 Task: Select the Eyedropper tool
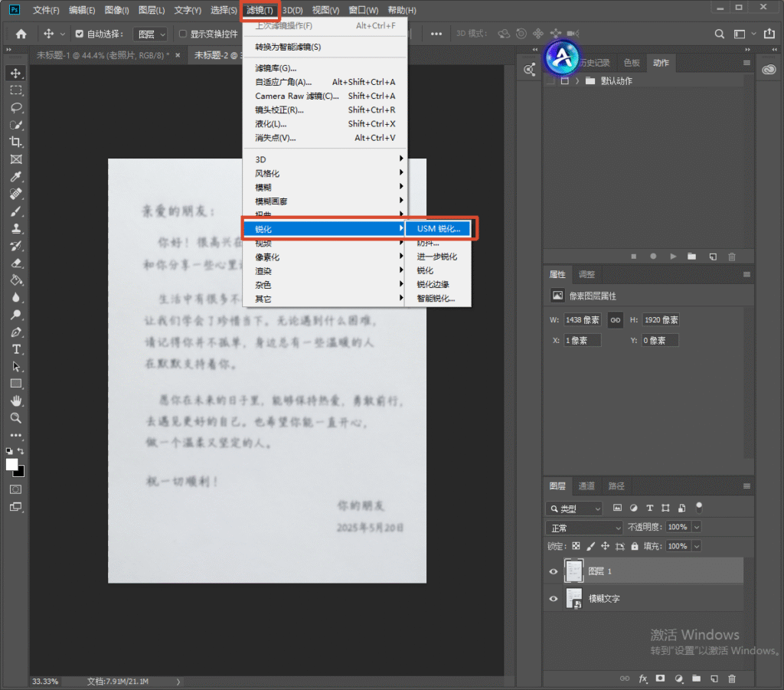(x=16, y=176)
